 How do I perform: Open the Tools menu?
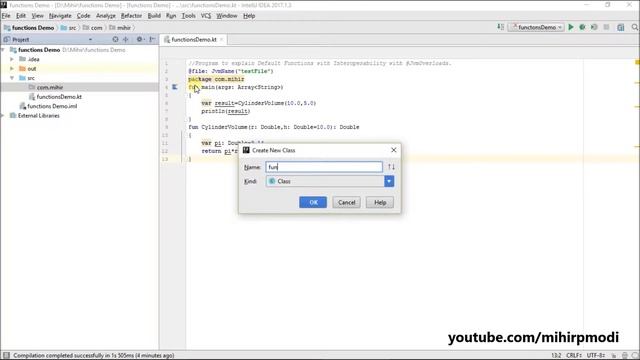pyautogui.click(x=188, y=16)
